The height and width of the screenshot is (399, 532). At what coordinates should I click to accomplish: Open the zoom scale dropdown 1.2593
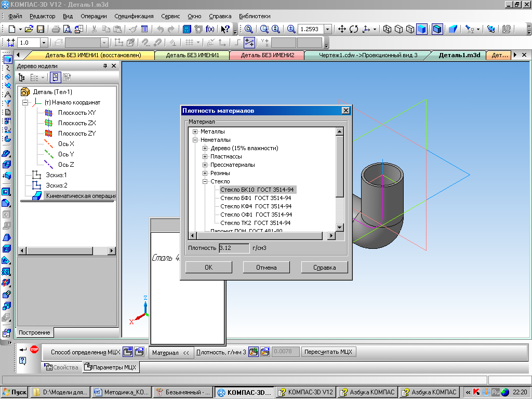tap(327, 29)
